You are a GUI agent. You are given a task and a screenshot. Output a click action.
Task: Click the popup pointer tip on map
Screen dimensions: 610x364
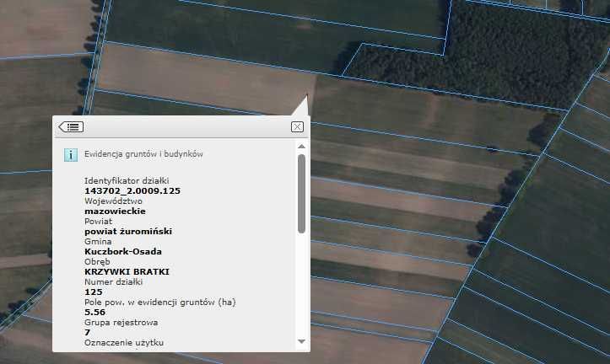[305, 97]
